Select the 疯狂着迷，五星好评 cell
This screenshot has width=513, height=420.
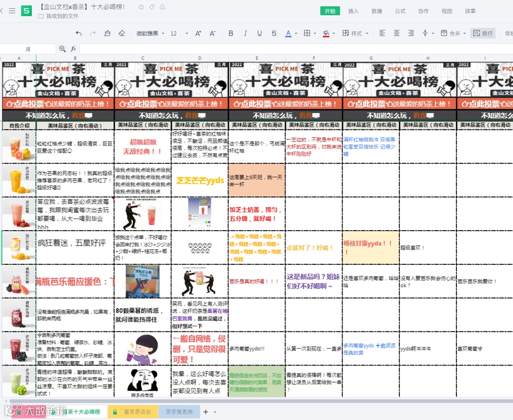click(x=75, y=247)
